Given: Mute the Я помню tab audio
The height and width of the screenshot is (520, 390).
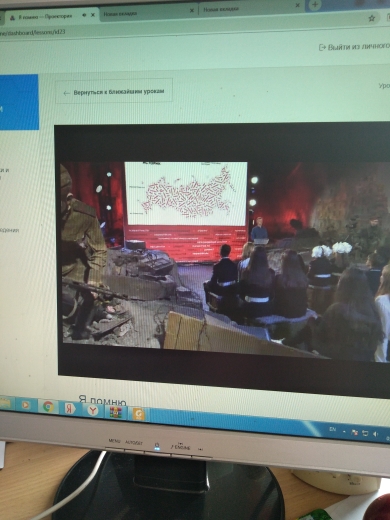Looking at the screenshot, I should [84, 15].
